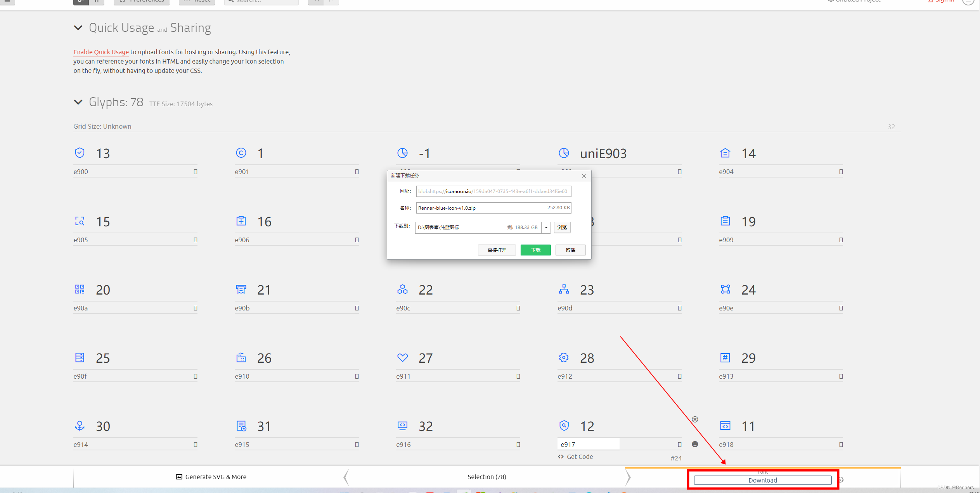Click the green 下载 download button in dialog
The height and width of the screenshot is (493, 980).
[x=535, y=250]
